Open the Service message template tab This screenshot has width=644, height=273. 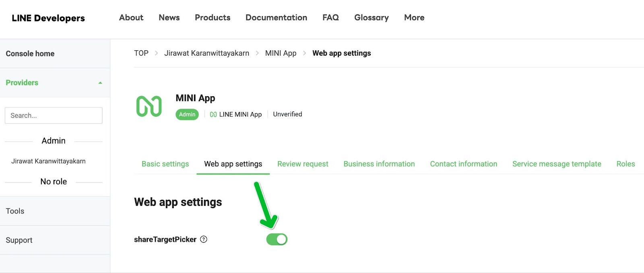click(557, 164)
